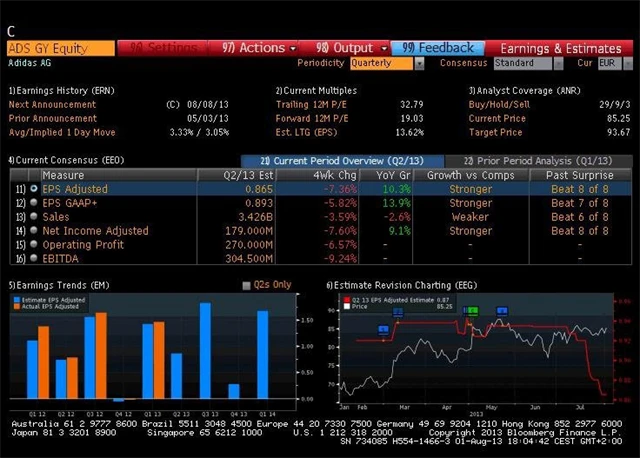Enable the Q2s Only checkbox
This screenshot has width=640, height=458.
(247, 285)
